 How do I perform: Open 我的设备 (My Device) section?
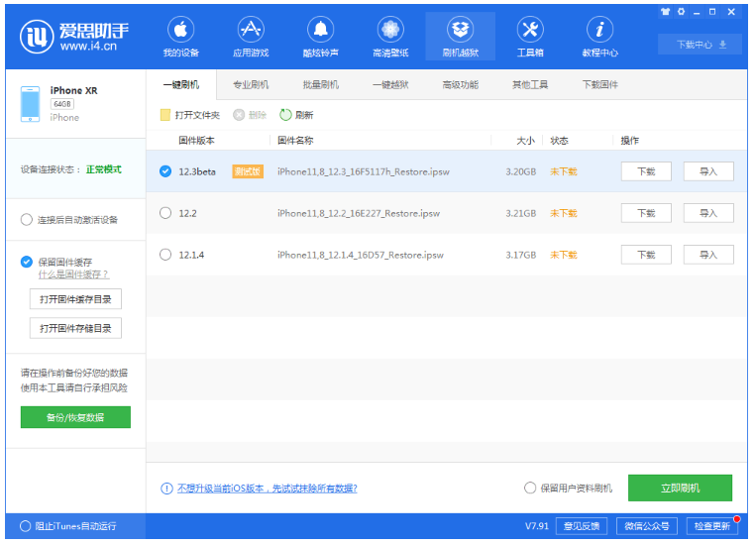(x=181, y=37)
